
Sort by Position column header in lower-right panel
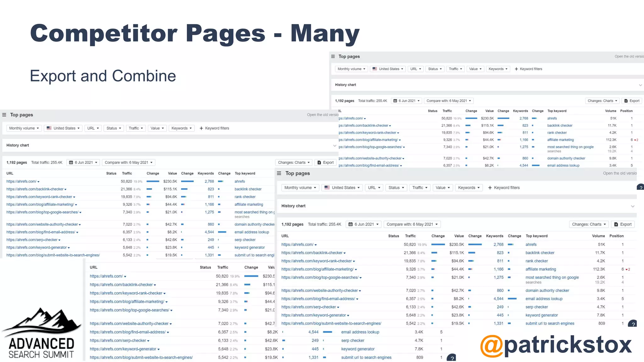pos(616,236)
